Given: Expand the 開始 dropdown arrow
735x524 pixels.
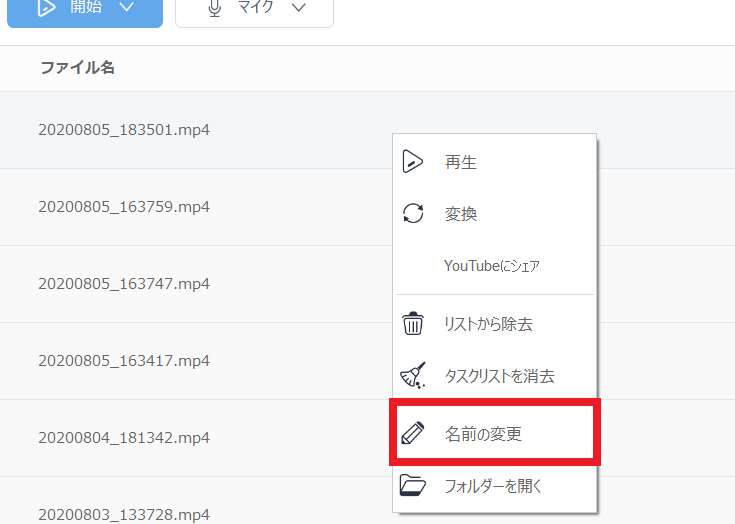Looking at the screenshot, I should click(125, 8).
